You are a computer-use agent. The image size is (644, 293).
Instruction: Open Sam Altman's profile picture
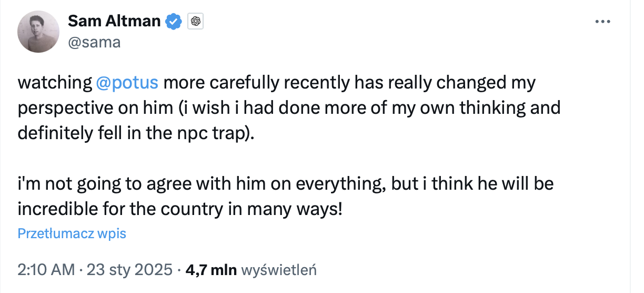38,32
